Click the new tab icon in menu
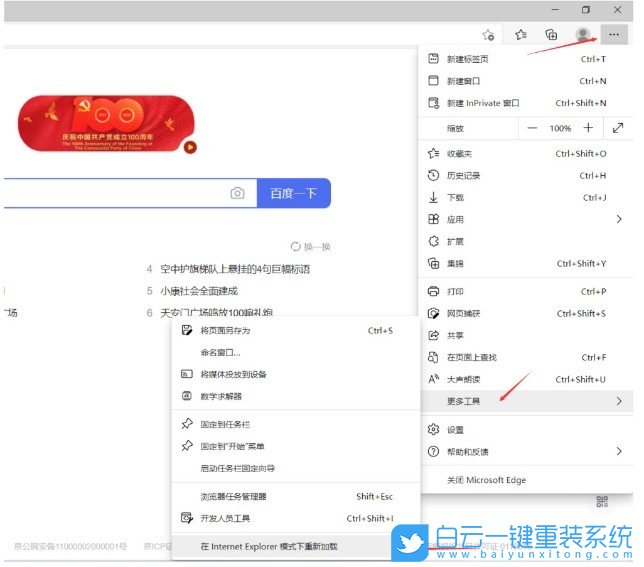Image resolution: width=644 pixels, height=567 pixels. point(433,59)
